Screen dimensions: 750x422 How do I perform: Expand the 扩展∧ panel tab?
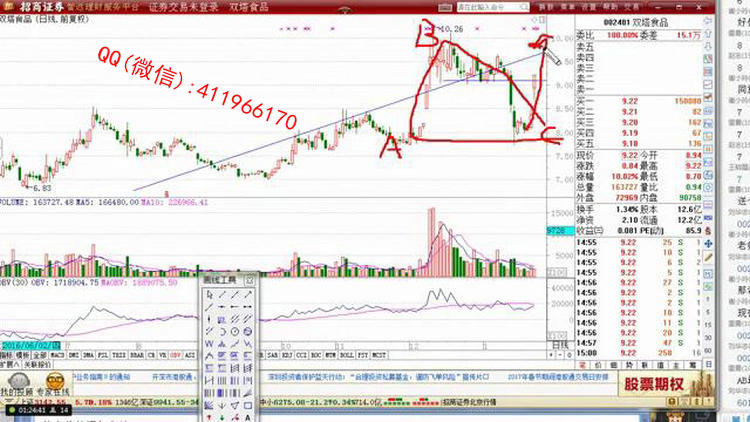click(10, 364)
